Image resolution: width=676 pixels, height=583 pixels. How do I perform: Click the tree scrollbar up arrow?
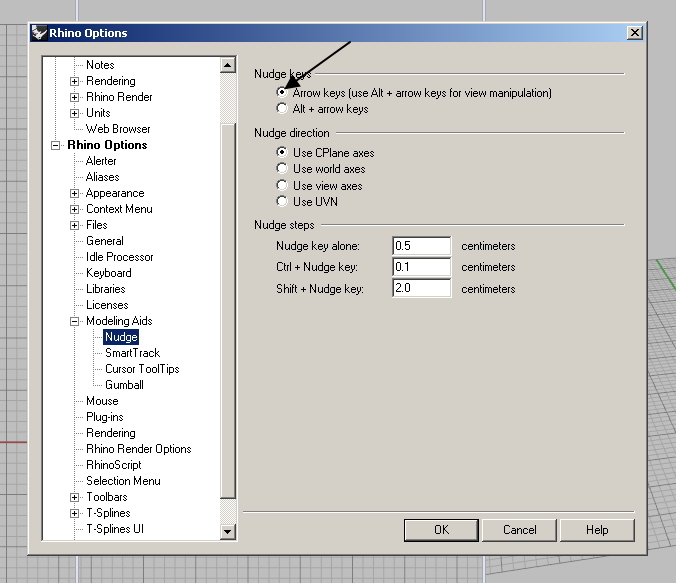tap(228, 65)
